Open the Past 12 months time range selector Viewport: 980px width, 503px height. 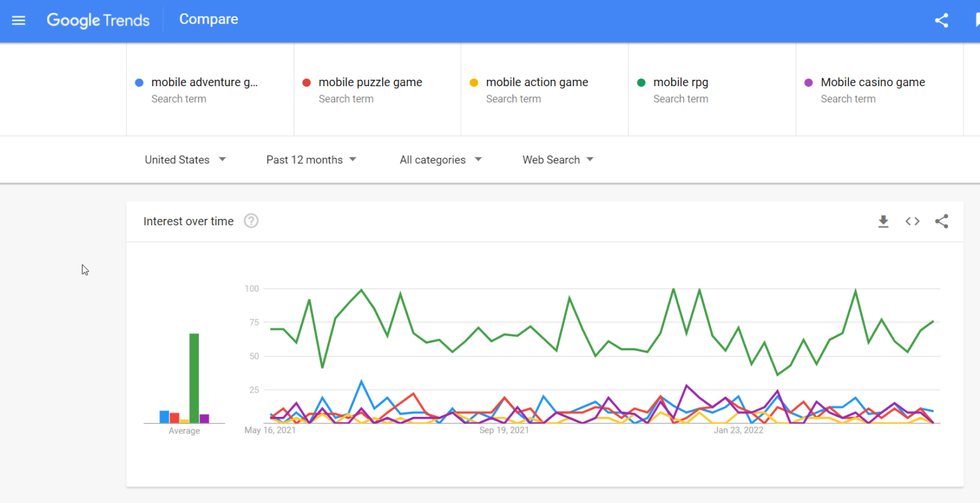311,160
